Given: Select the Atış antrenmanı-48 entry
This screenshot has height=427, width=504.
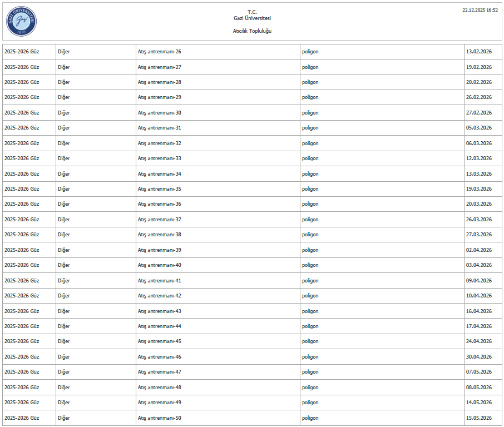Looking at the screenshot, I should [160, 388].
